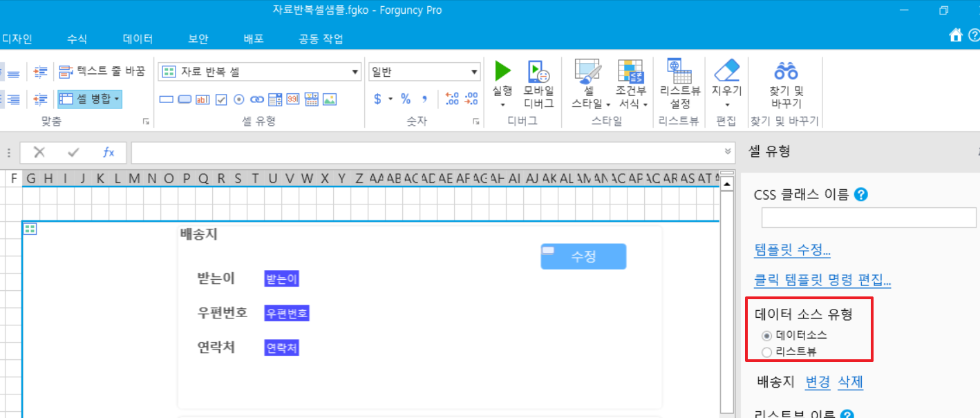Switch to the 데이터 ribbon tab
The width and height of the screenshot is (980, 418).
click(138, 39)
